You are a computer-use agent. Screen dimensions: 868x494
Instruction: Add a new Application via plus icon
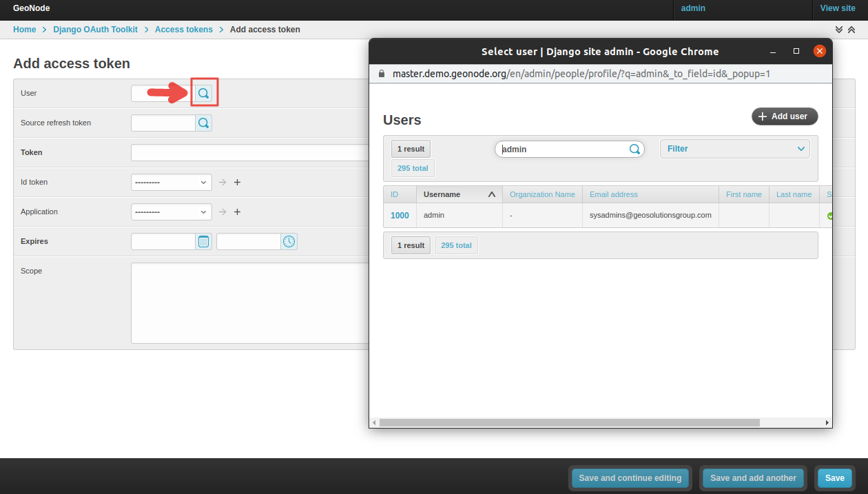click(237, 212)
